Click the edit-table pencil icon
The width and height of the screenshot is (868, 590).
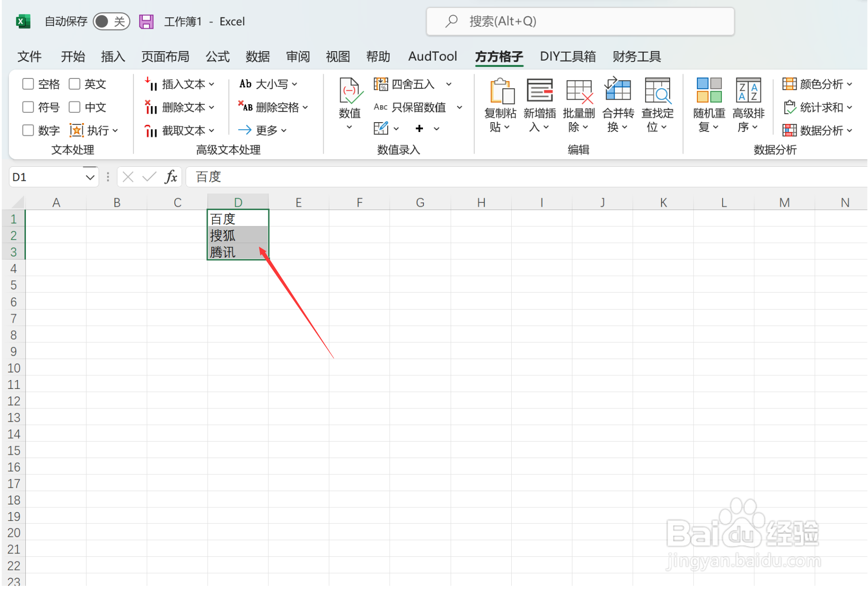[x=381, y=128]
